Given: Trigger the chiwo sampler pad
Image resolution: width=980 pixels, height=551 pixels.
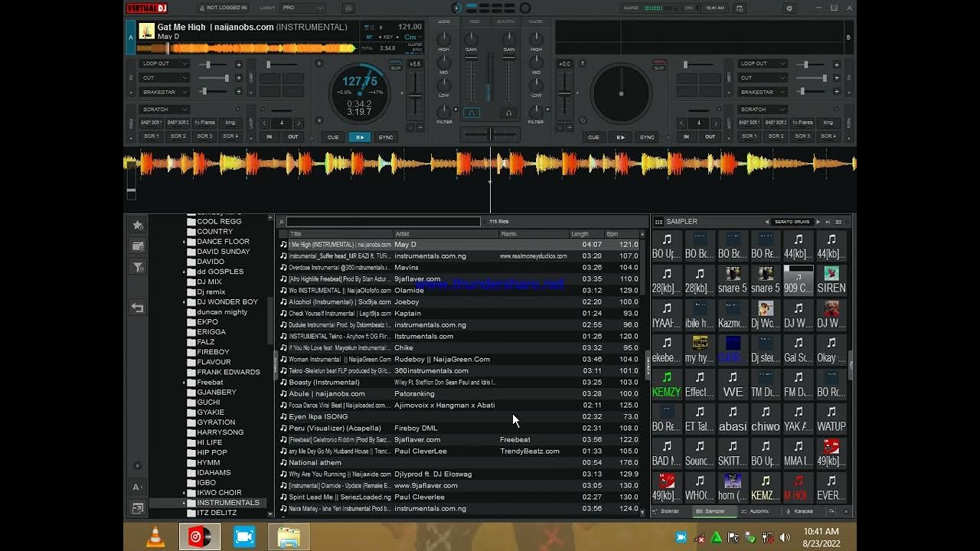Looking at the screenshot, I should click(x=766, y=418).
